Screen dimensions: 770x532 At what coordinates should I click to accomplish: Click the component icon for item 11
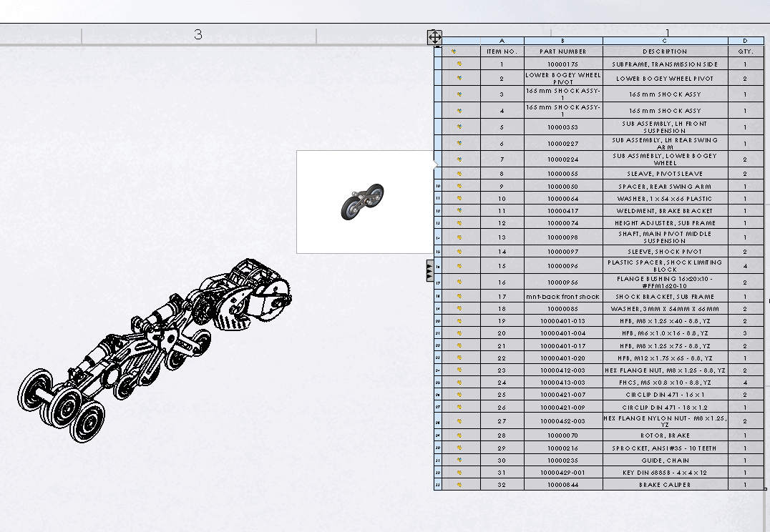point(459,210)
